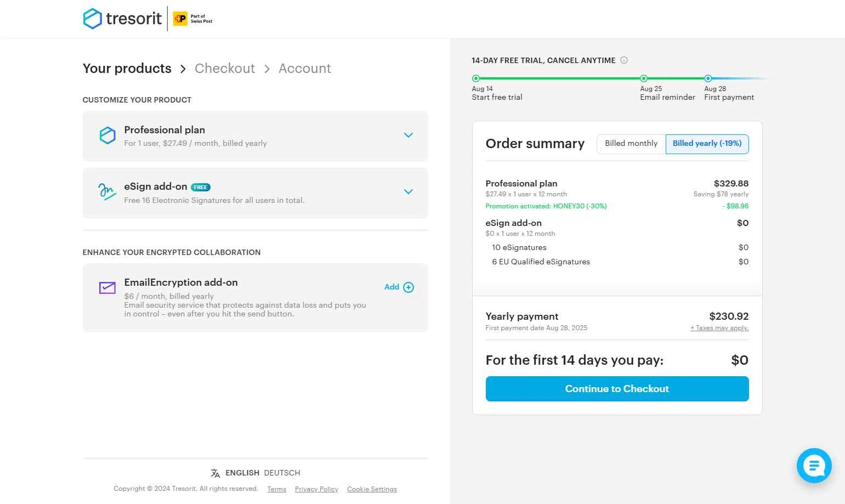Click the 10 eSignatures line item

tap(519, 248)
